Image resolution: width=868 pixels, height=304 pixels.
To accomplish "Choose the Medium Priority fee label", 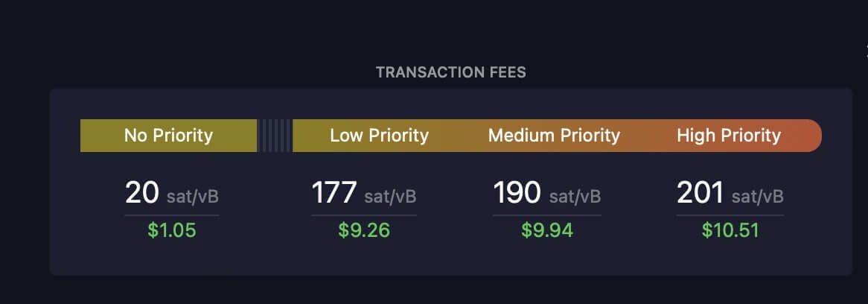I will 554,135.
